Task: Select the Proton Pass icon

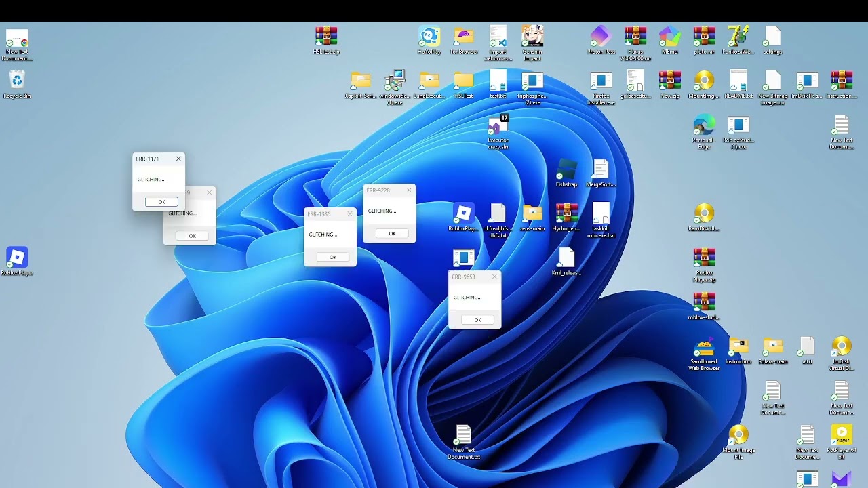Action: pyautogui.click(x=601, y=41)
